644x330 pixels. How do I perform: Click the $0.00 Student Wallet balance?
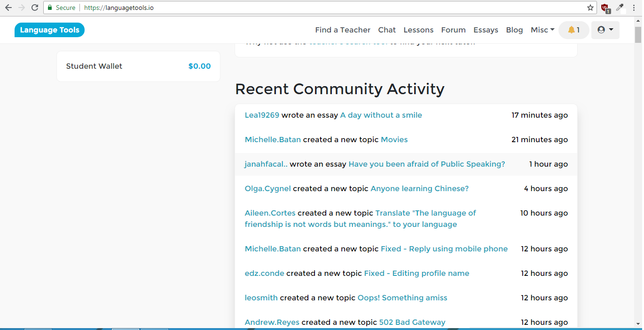[x=199, y=66]
